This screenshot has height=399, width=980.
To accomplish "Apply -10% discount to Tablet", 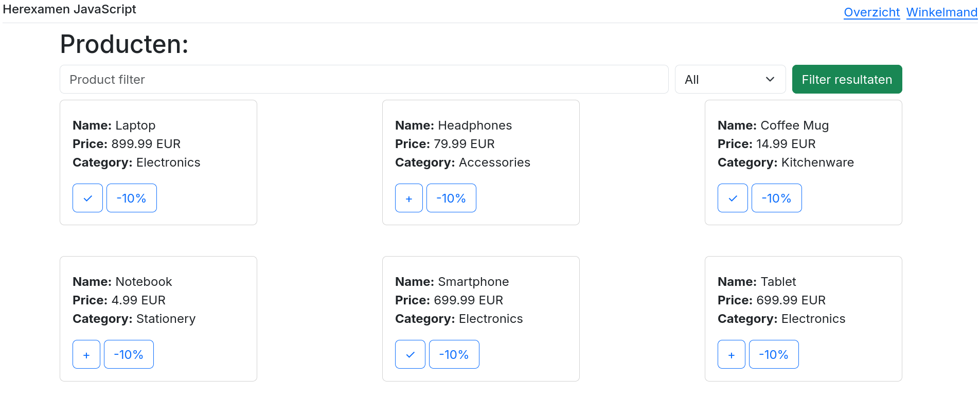I will pyautogui.click(x=774, y=354).
